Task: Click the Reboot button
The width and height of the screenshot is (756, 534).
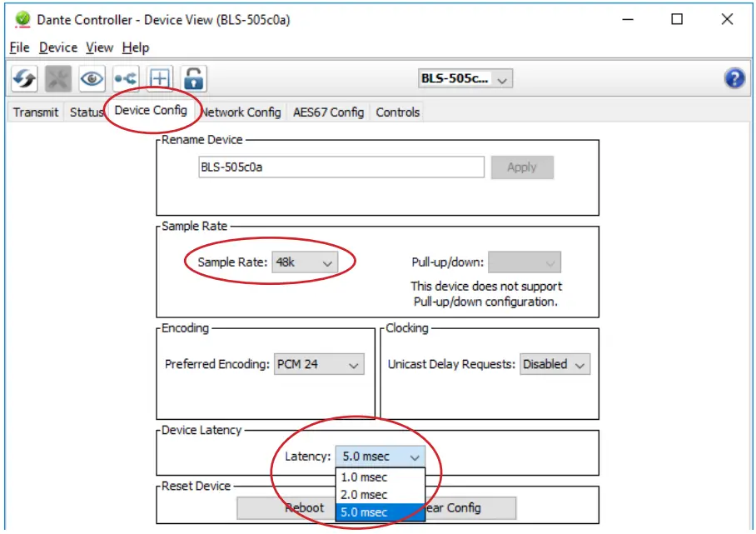Action: [286, 508]
